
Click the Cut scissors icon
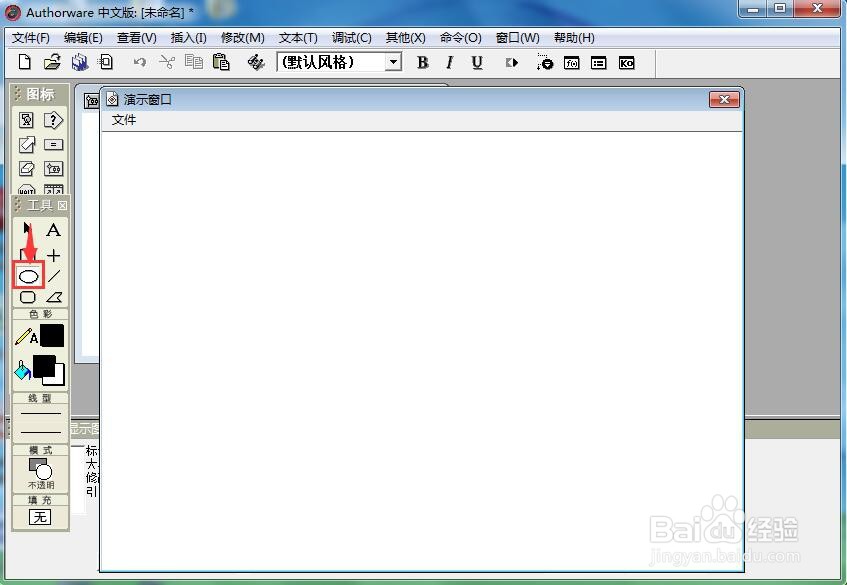167,63
